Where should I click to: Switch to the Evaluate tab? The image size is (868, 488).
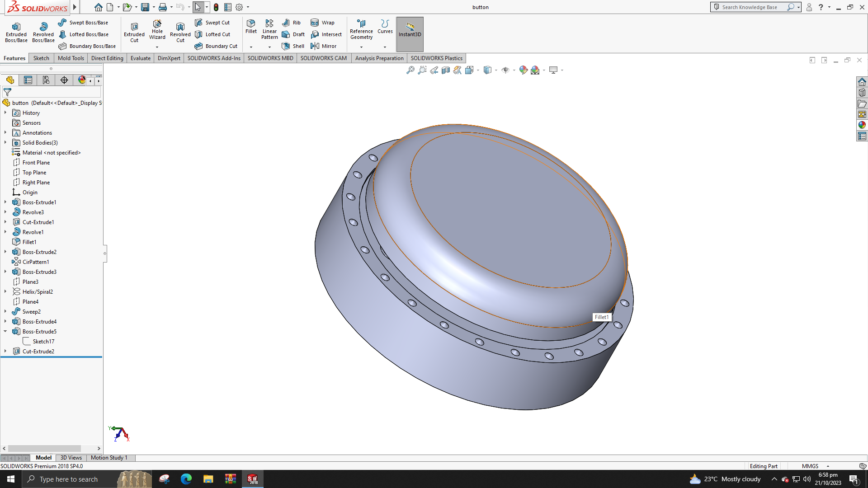tap(141, 58)
